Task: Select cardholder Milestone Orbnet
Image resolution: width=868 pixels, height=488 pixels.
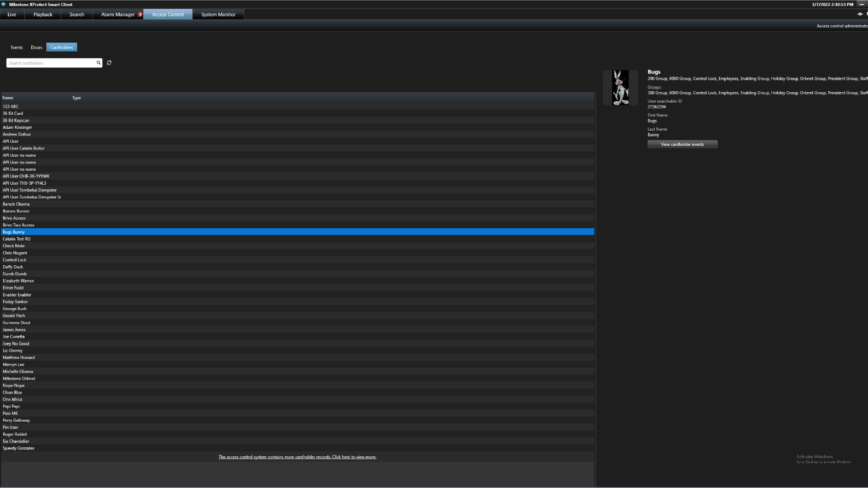Action: 297,379
